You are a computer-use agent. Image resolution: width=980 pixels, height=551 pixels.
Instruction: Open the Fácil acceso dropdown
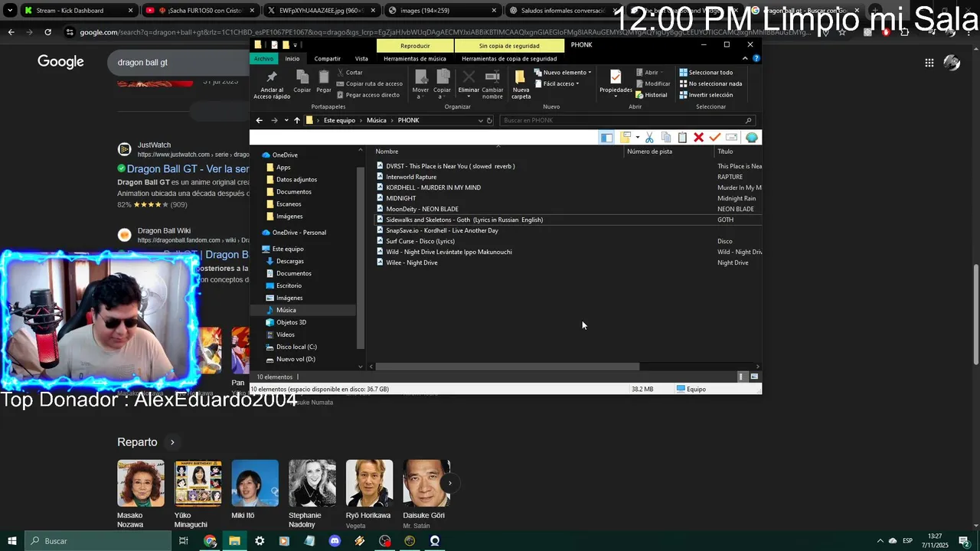tap(557, 83)
